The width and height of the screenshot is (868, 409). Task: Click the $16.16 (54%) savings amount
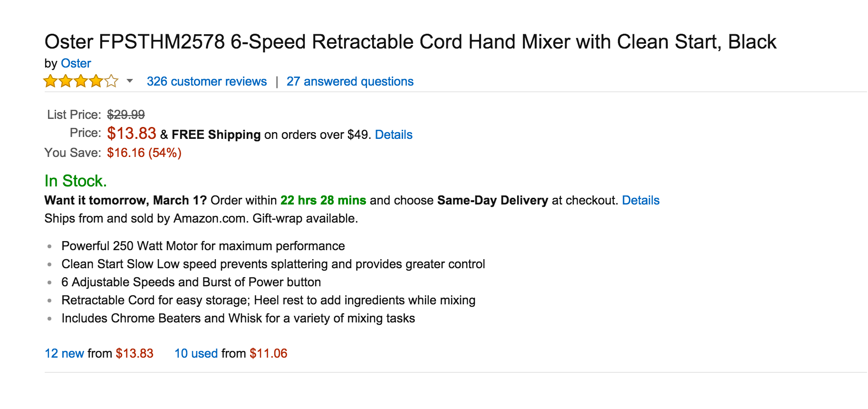pos(144,153)
